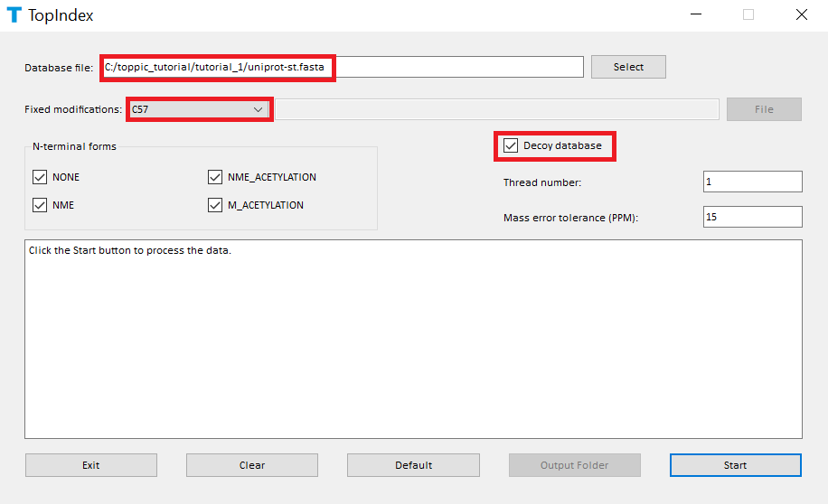
Task: Uncheck the Decoy database option
Action: coord(512,145)
